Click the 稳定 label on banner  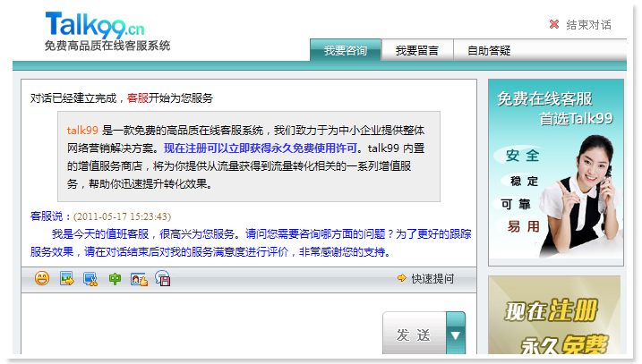(x=524, y=181)
